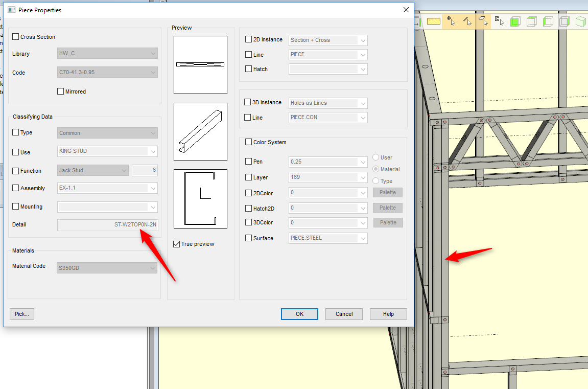Click the OK button
Screen dimensions: 588x389
(x=299, y=314)
